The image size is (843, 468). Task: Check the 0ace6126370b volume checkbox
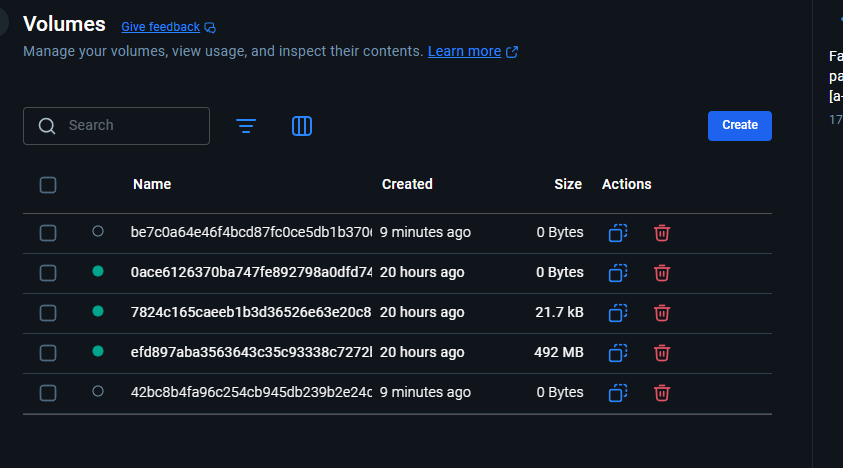(48, 273)
